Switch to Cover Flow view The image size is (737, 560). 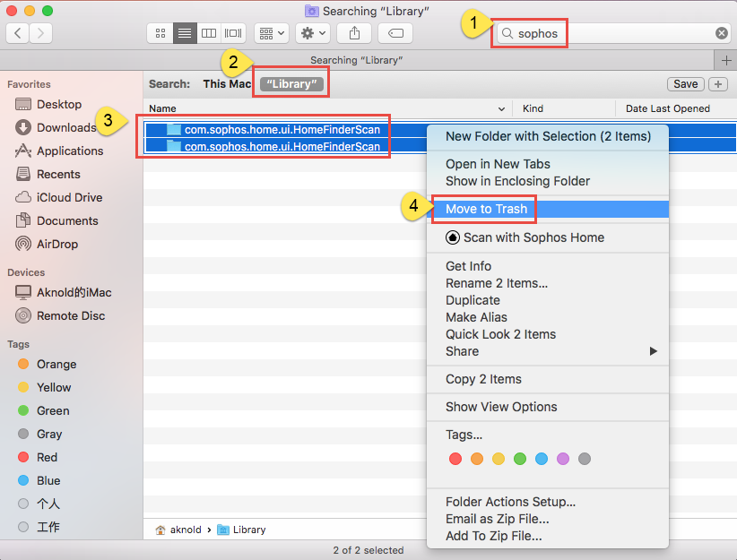tap(232, 33)
